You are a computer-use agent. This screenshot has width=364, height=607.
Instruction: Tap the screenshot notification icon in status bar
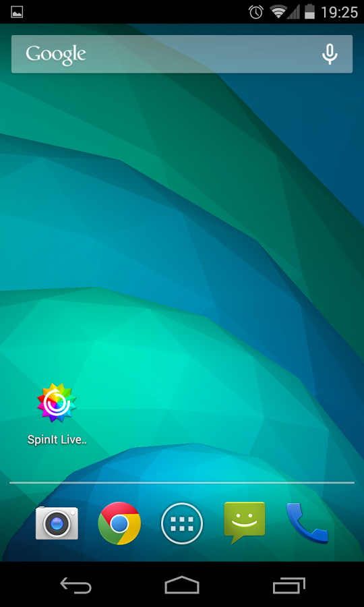[x=17, y=12]
